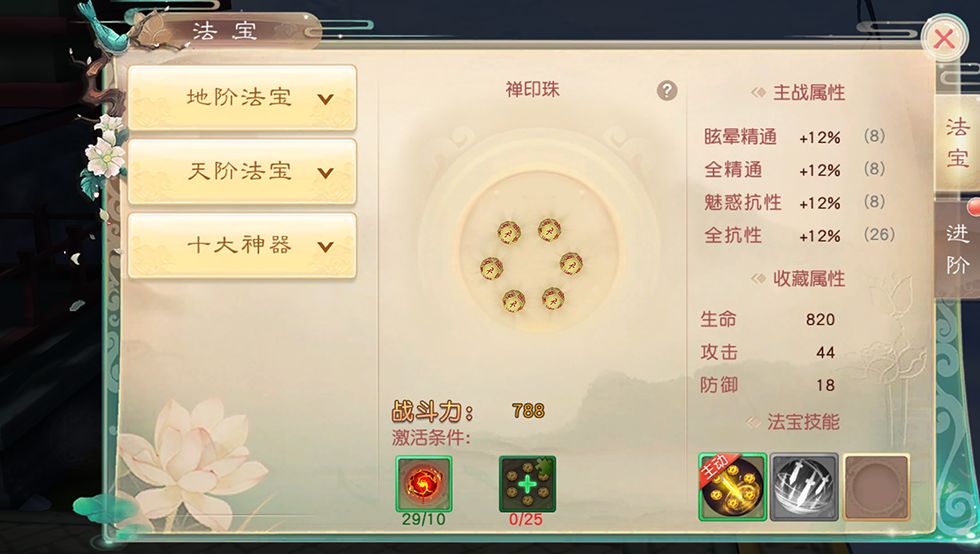Switch to the 法宝 side tab
The height and width of the screenshot is (554, 980).
tap(957, 143)
